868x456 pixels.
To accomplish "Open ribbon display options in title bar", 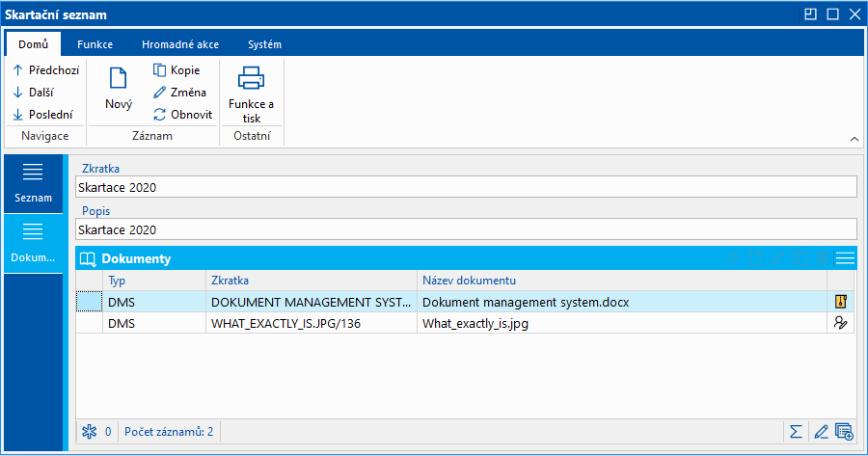I will coord(809,14).
